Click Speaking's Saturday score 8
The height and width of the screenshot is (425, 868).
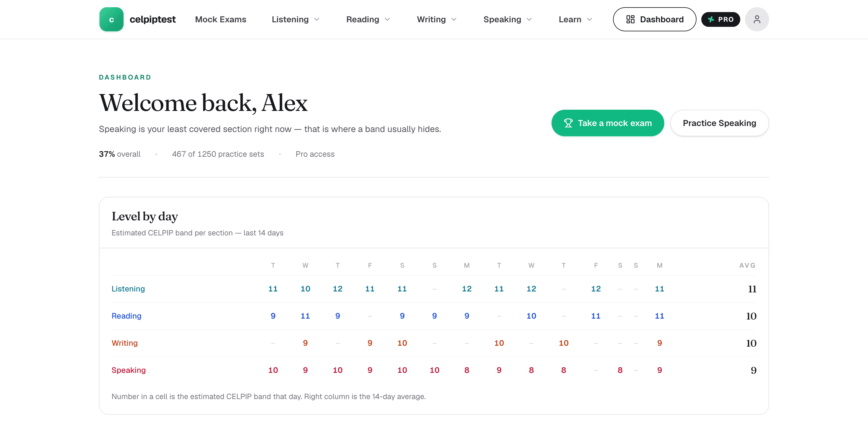(x=620, y=370)
